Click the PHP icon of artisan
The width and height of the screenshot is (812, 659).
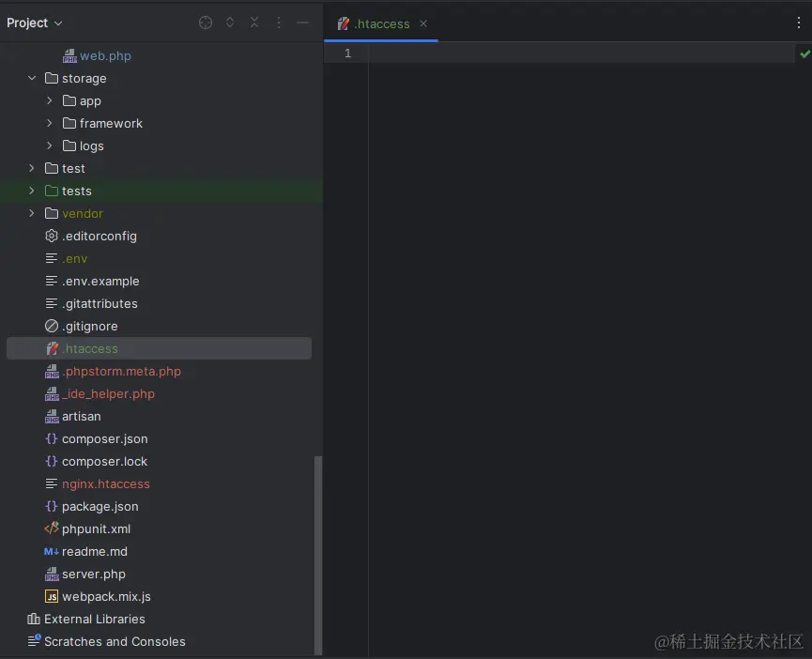coord(52,416)
